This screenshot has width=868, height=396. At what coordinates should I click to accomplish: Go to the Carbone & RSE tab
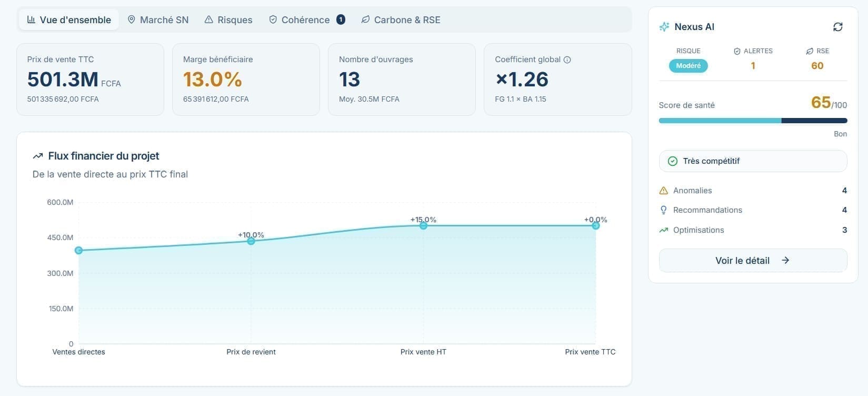click(401, 20)
